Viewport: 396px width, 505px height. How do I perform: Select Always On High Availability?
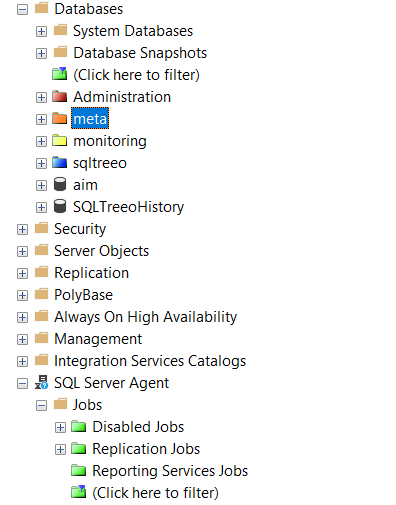145,317
